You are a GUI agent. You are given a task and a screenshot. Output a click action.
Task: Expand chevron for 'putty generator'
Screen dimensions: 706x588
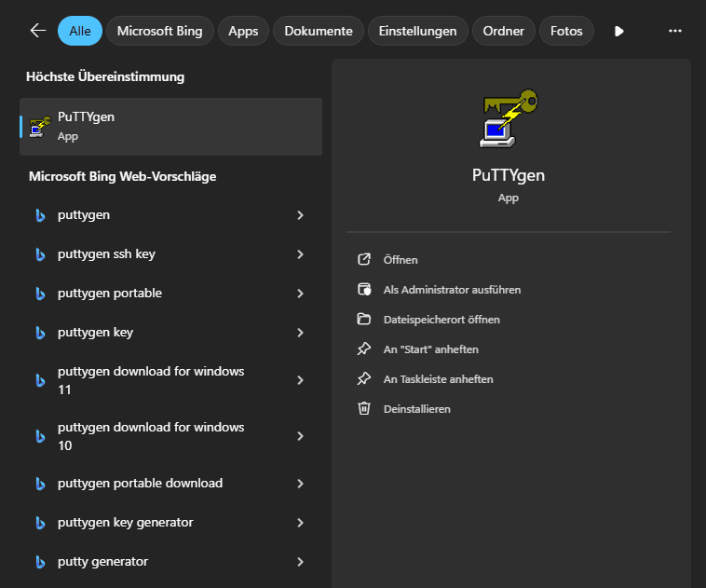coord(300,562)
